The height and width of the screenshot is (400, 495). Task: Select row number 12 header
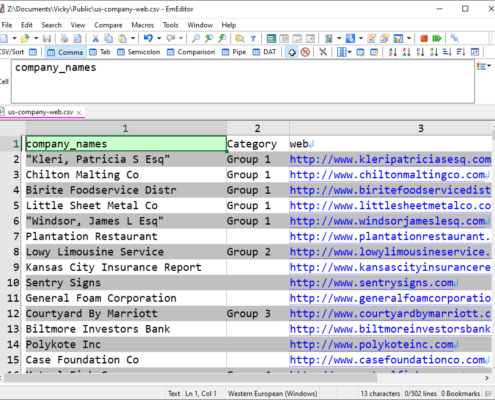pos(13,314)
